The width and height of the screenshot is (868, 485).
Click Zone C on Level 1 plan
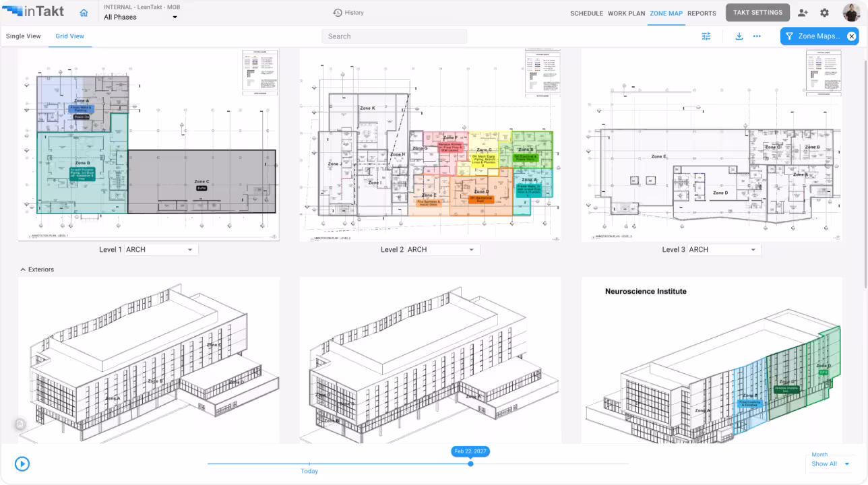pos(201,182)
